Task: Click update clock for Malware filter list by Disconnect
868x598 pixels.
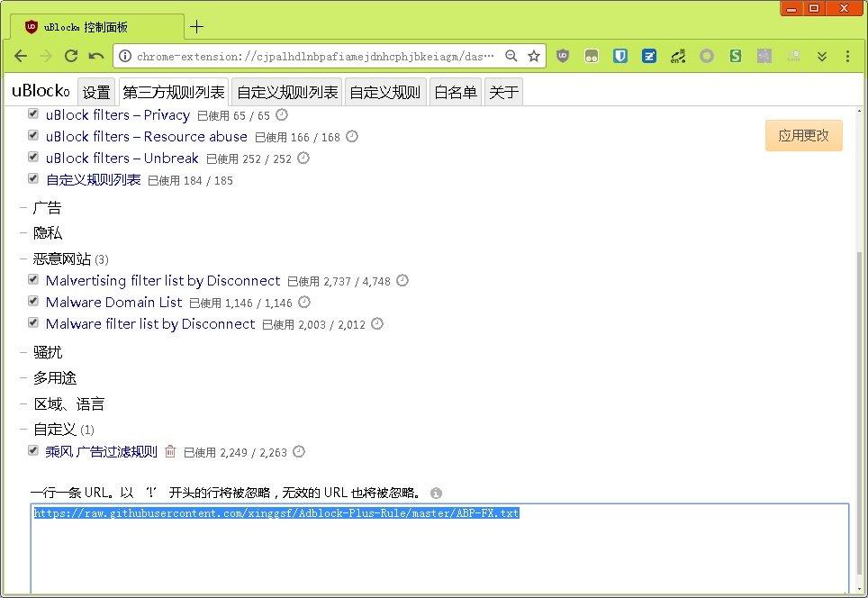Action: pos(377,323)
